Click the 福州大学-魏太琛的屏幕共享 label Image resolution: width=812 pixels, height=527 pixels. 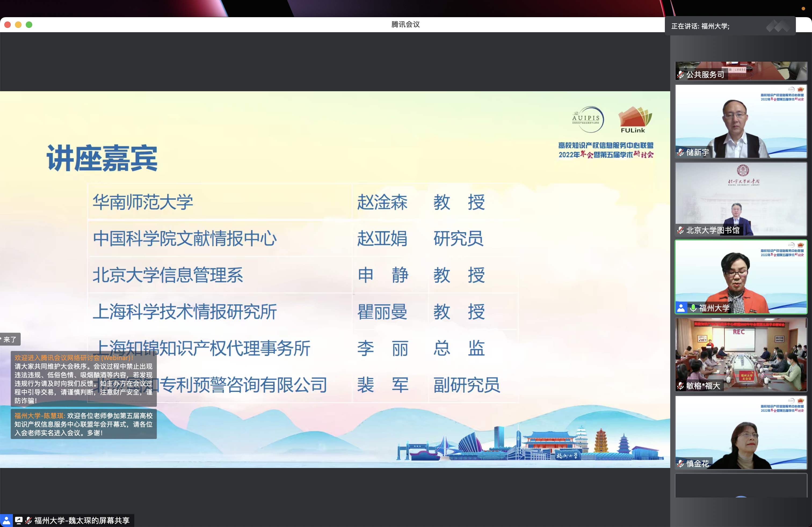pos(82,521)
